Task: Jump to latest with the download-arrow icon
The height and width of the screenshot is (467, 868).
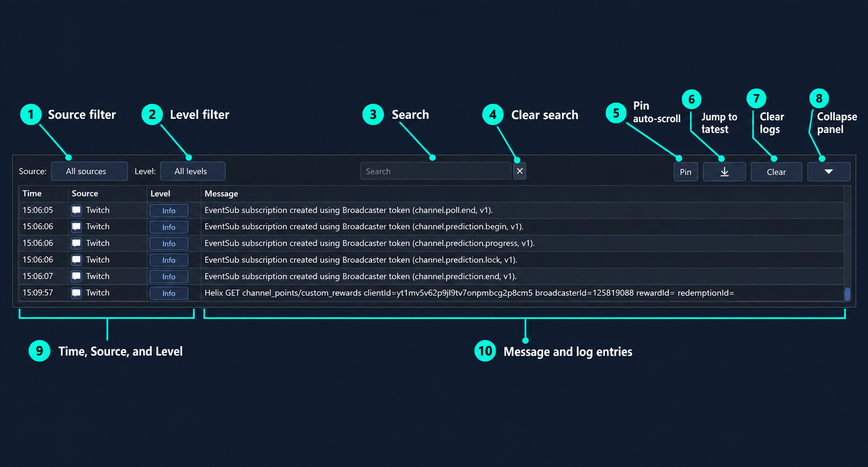Action: [x=724, y=172]
